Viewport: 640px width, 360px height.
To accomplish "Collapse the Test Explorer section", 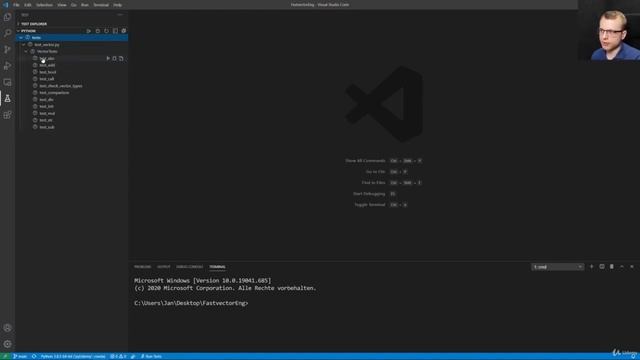I will click(x=72, y=24).
